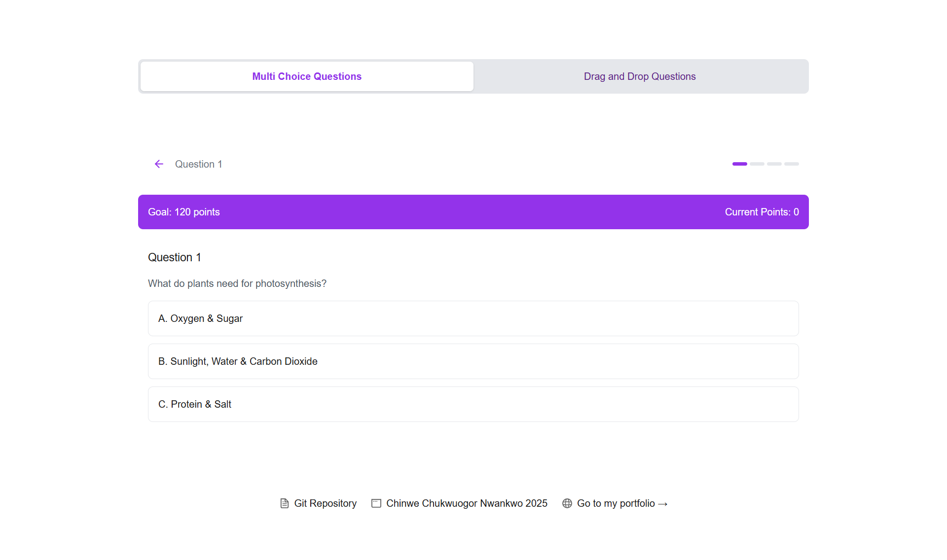Click the photosynthesis question text
Viewport: 947px width, 560px height.
pyautogui.click(x=237, y=283)
